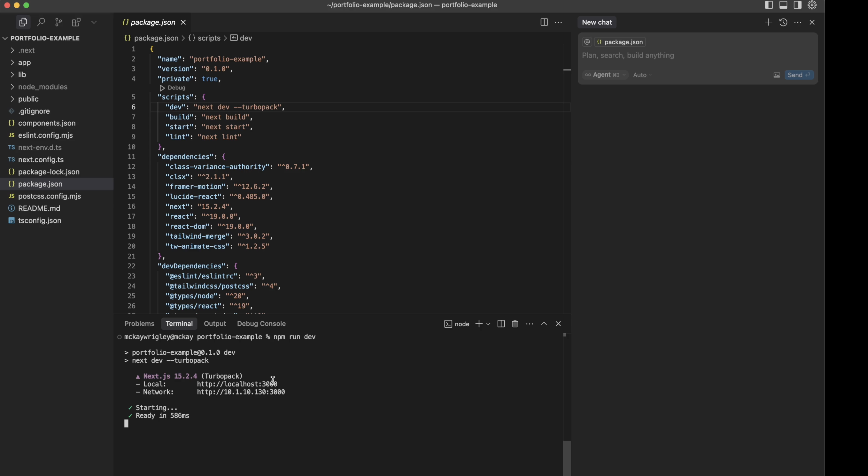Select the New chat tab
Viewport: 868px width, 476px height.
coord(597,22)
